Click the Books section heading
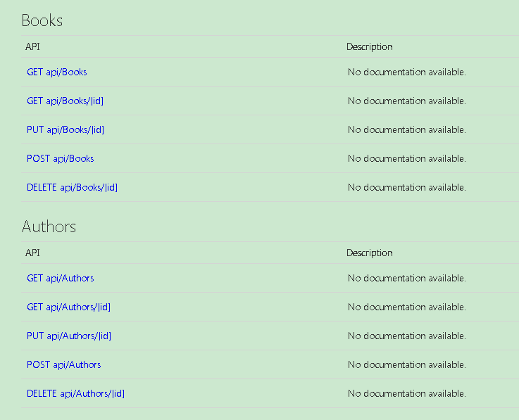 click(x=42, y=20)
